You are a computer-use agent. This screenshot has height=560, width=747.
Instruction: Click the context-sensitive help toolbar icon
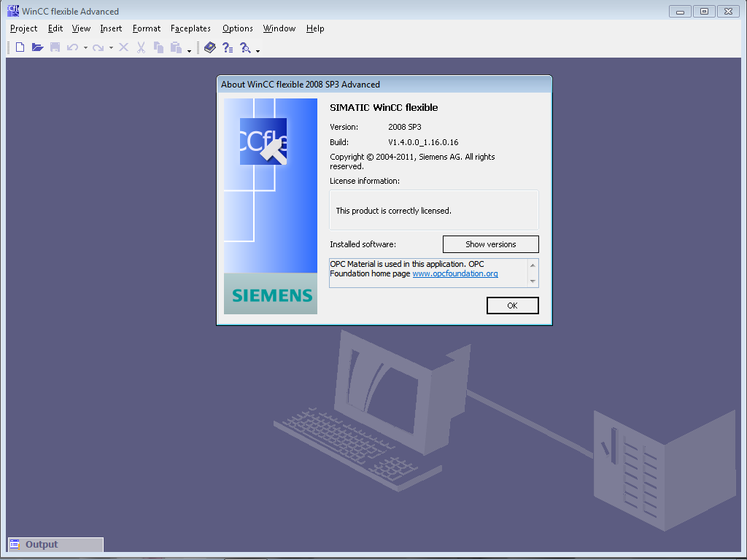[228, 47]
